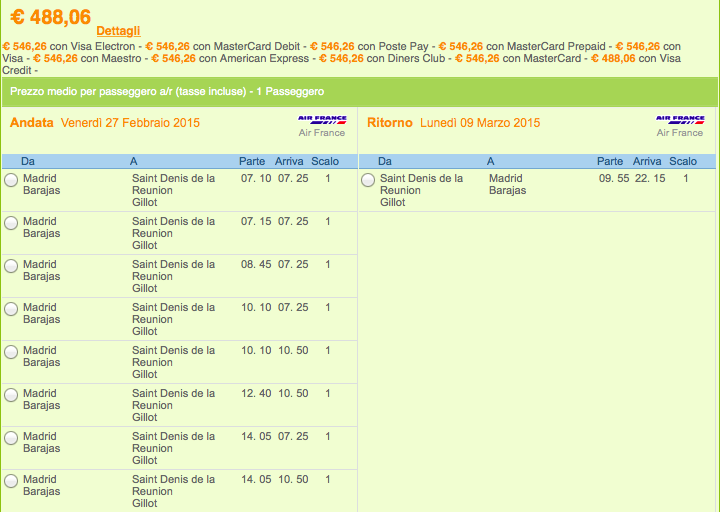Choose 14. 05 flight arriving 10. 50
721x512 pixels.
click(x=11, y=481)
